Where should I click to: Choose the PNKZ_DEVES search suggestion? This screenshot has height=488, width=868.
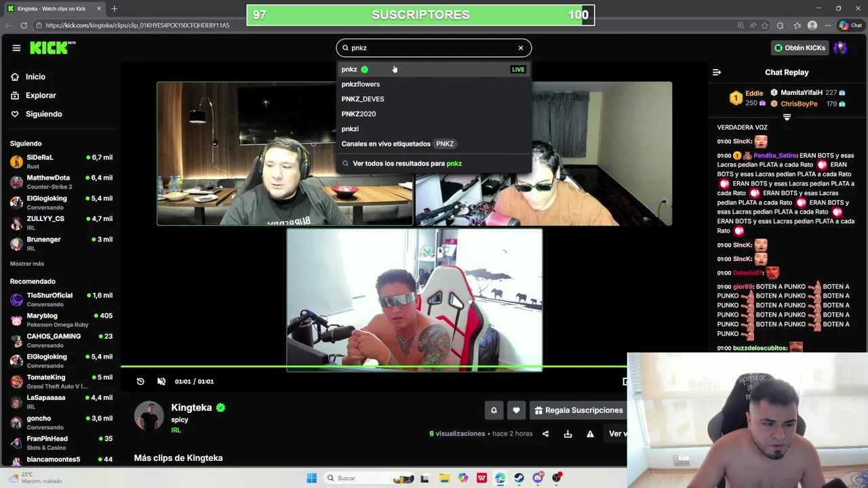[434, 99]
